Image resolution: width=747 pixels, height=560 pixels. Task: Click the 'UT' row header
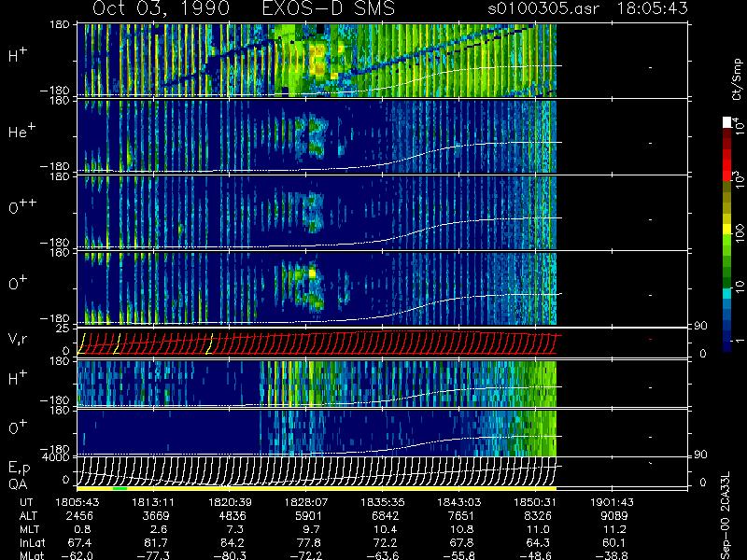26,502
